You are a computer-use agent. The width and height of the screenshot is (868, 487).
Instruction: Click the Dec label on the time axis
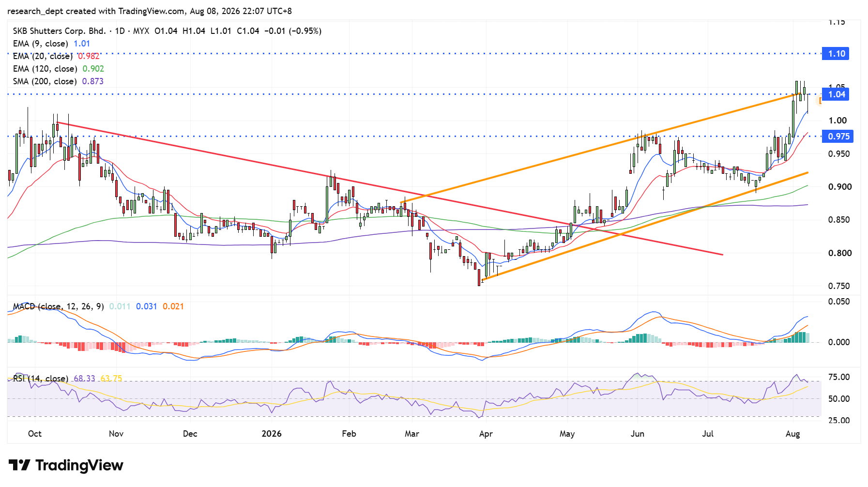coord(190,434)
